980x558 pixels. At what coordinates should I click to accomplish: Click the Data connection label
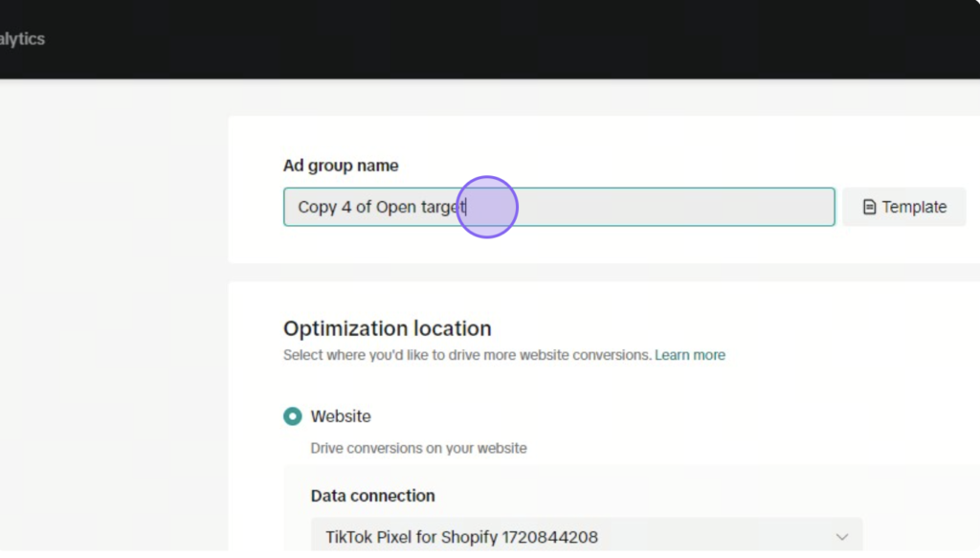372,496
